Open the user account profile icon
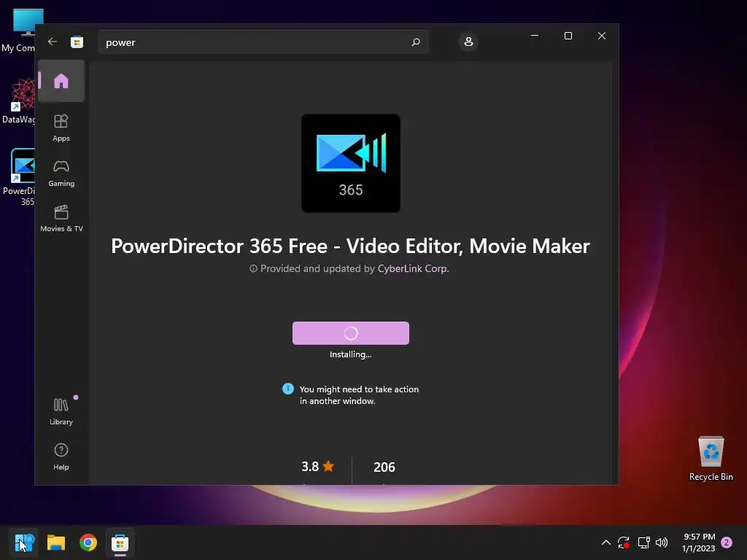Image resolution: width=747 pixels, height=560 pixels. click(x=468, y=42)
